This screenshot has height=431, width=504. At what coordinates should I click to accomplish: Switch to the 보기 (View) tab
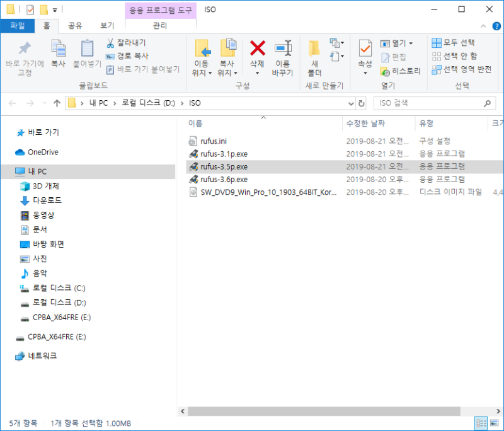click(x=107, y=26)
